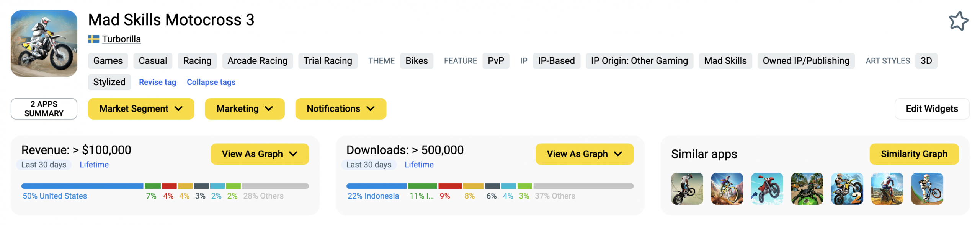Image resolution: width=980 pixels, height=225 pixels.
Task: Open the first similar app with trial bike
Action: click(687, 189)
